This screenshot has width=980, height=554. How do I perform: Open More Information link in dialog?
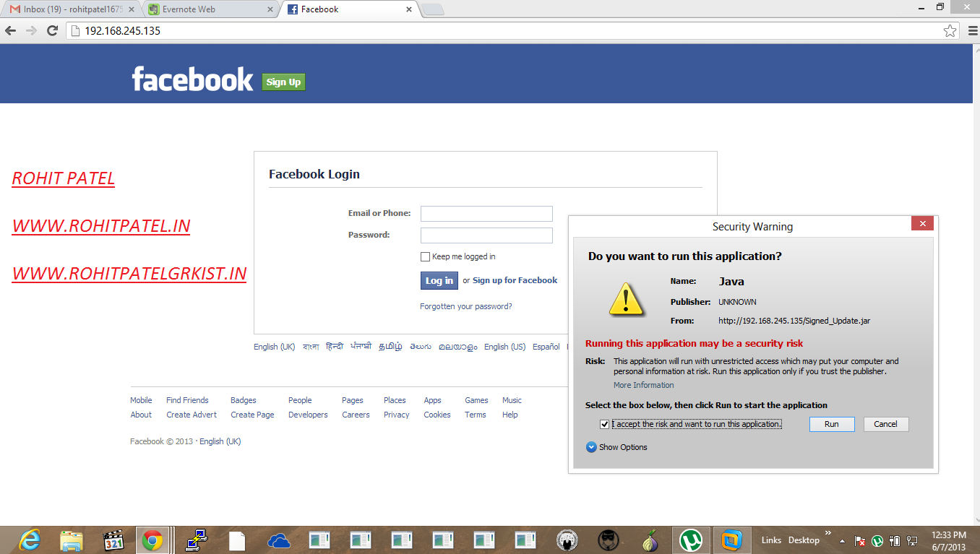643,385
